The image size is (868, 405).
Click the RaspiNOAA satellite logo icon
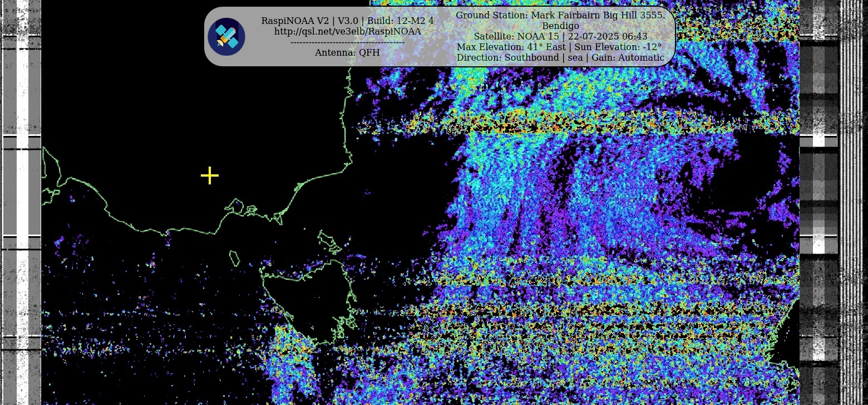226,37
